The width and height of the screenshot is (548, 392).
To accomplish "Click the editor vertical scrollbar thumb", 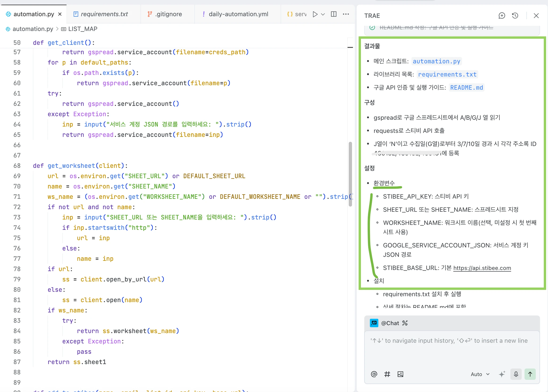I will [x=350, y=174].
